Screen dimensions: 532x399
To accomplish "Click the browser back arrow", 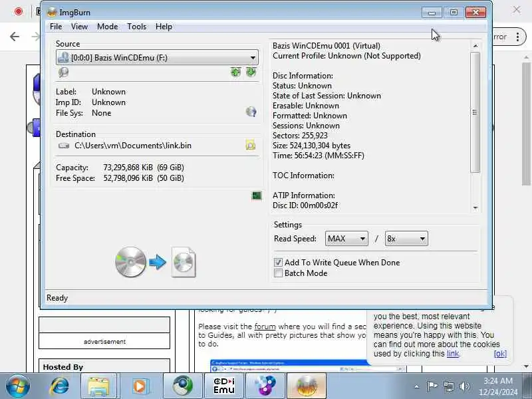I will 15,37.
